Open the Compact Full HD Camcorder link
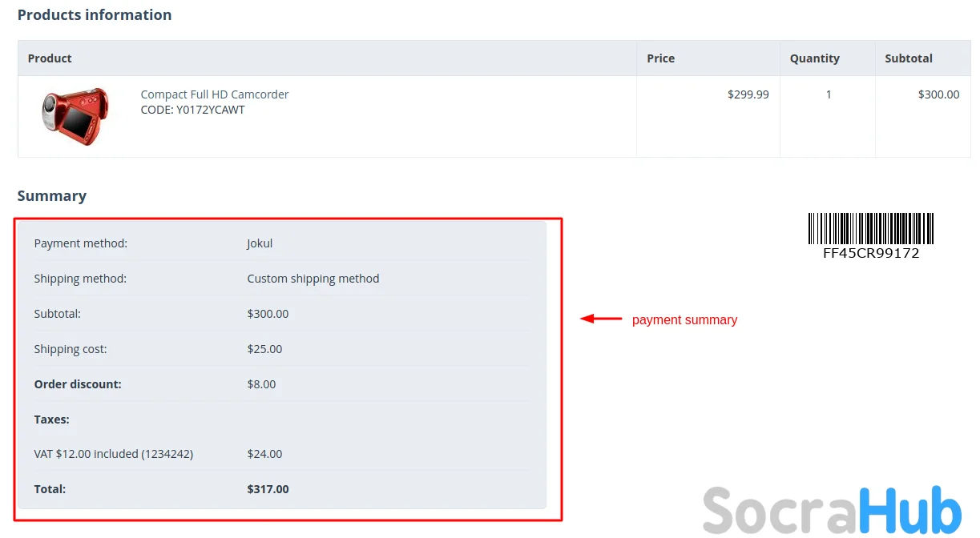This screenshot has width=980, height=538. (214, 94)
